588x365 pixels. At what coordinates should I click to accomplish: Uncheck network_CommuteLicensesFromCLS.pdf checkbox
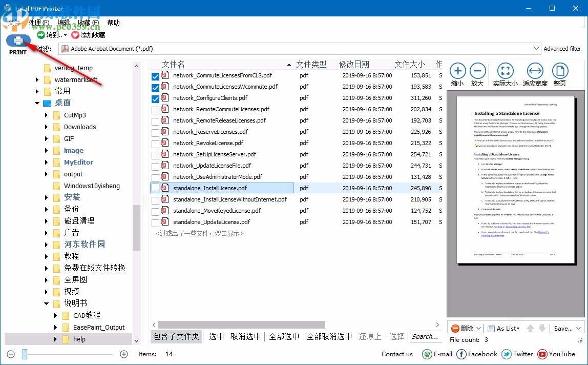click(x=155, y=76)
